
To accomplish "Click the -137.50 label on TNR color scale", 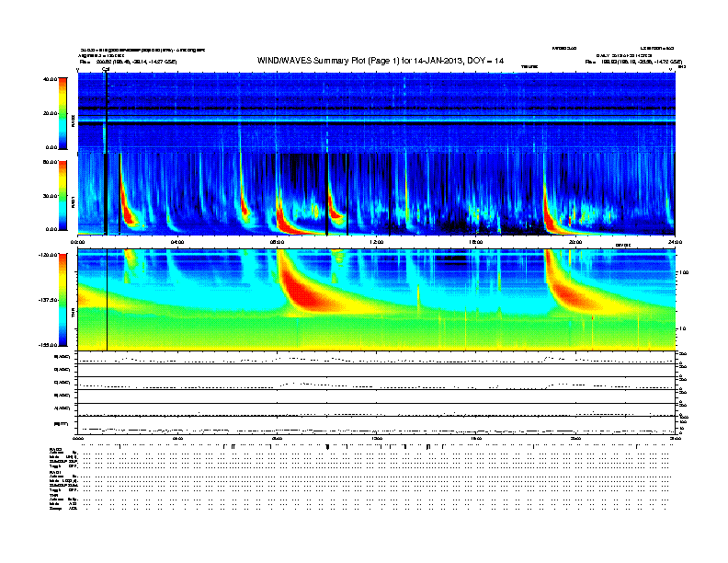I will click(48, 300).
